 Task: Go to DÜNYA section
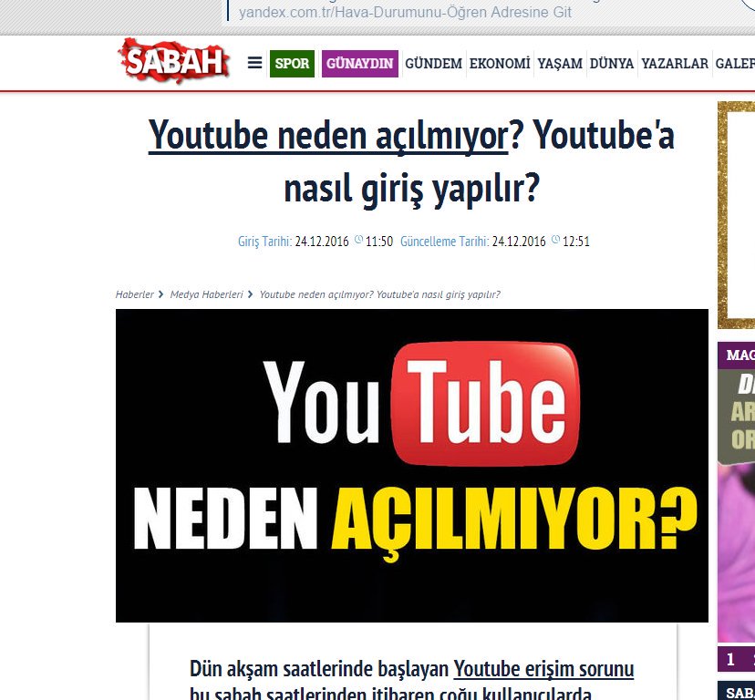pyautogui.click(x=612, y=64)
